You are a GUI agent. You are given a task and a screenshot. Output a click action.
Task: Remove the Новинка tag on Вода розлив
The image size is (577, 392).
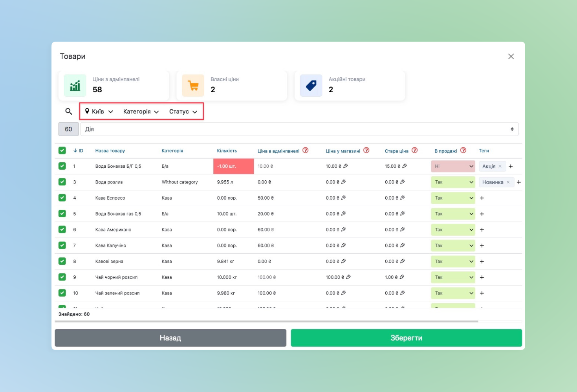508,182
